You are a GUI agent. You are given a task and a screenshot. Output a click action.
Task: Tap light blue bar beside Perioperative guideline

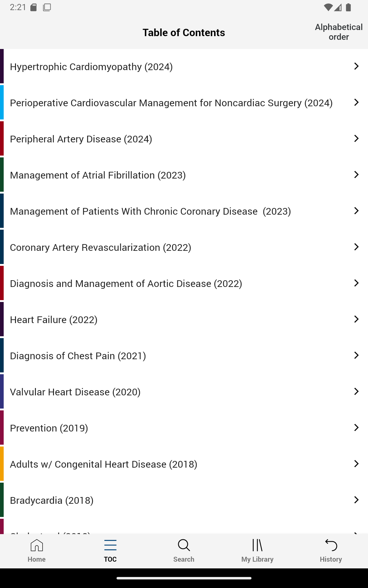pyautogui.click(x=2, y=102)
